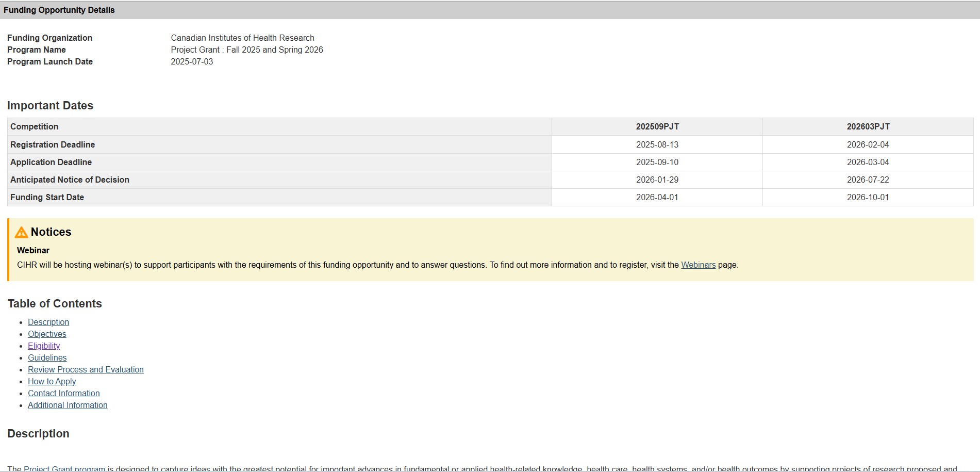The width and height of the screenshot is (980, 472).
Task: Open the Webinars page link
Action: coord(698,265)
